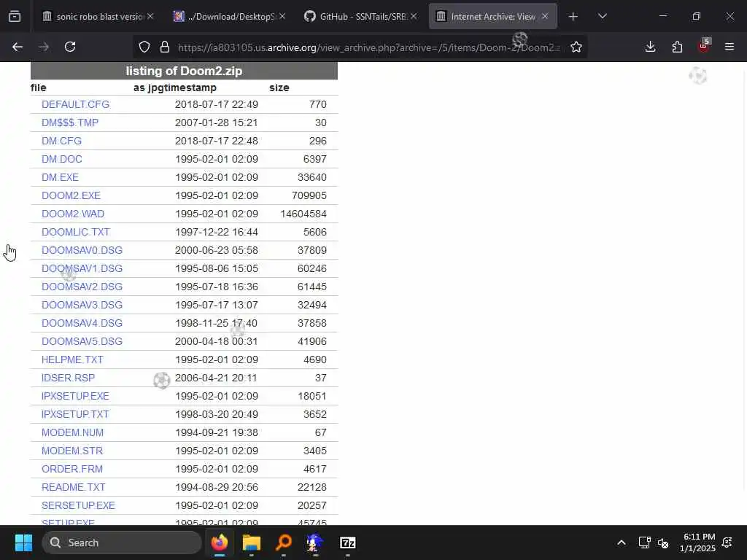This screenshot has height=560, width=747.
Task: Click the padlock site info icon
Action: 165,47
